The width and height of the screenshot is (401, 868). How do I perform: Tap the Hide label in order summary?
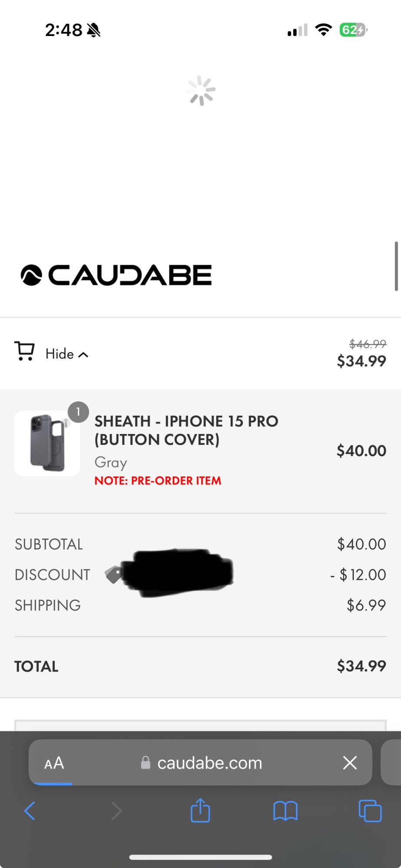tap(60, 354)
